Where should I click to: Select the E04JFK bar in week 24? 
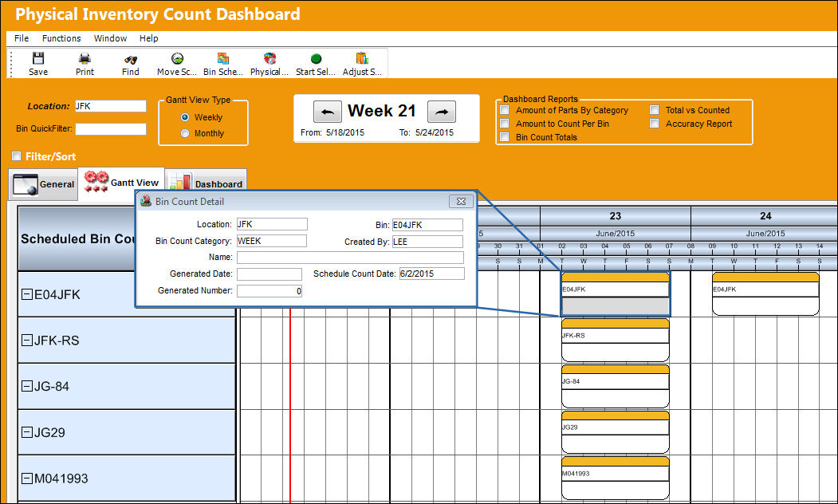pos(765,293)
